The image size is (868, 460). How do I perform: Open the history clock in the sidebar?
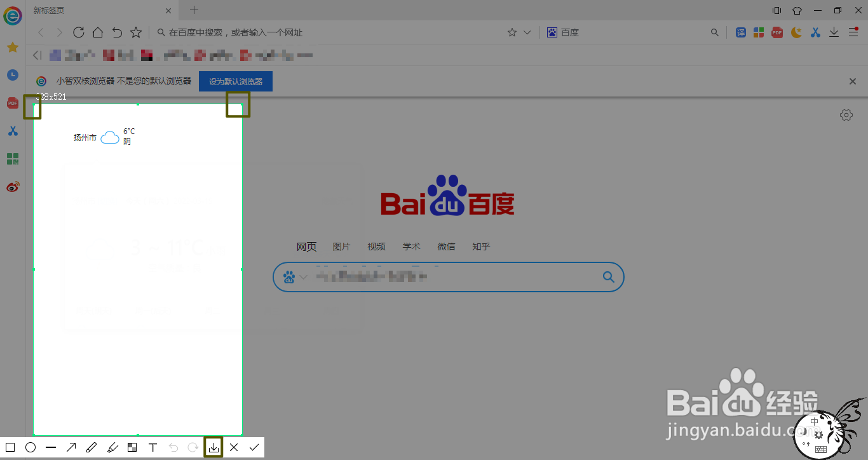click(13, 75)
